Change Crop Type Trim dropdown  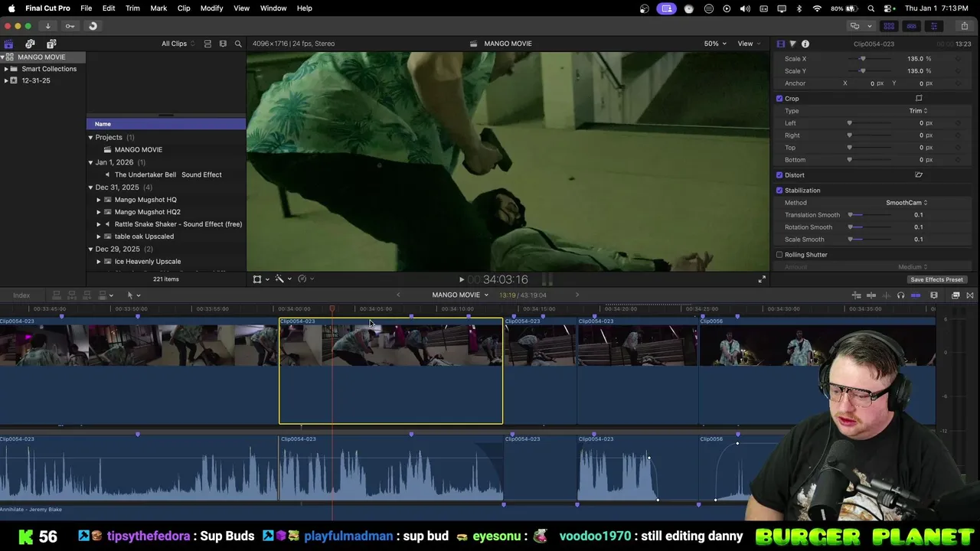point(918,111)
